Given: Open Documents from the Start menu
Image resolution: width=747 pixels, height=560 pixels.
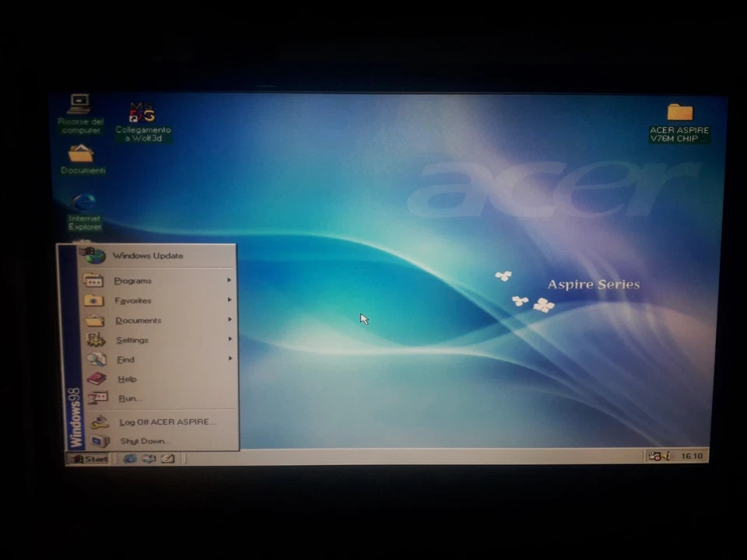Looking at the screenshot, I should (138, 320).
